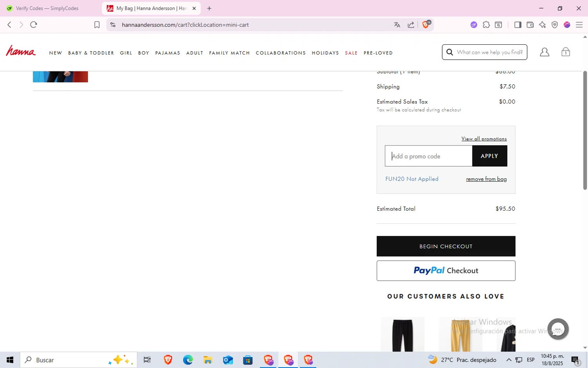Image resolution: width=588 pixels, height=368 pixels.
Task: Click the share page icon
Action: tap(411, 25)
